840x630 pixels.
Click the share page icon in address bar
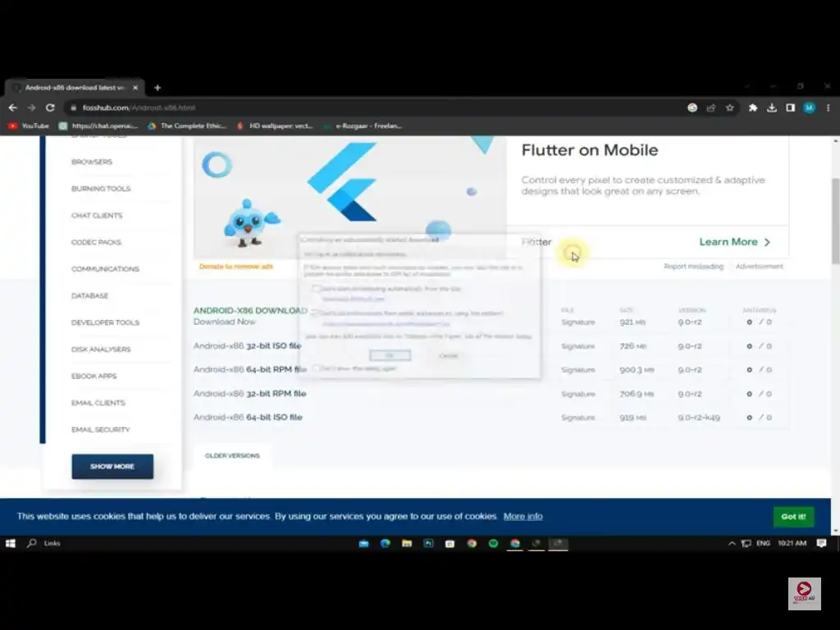tap(711, 107)
